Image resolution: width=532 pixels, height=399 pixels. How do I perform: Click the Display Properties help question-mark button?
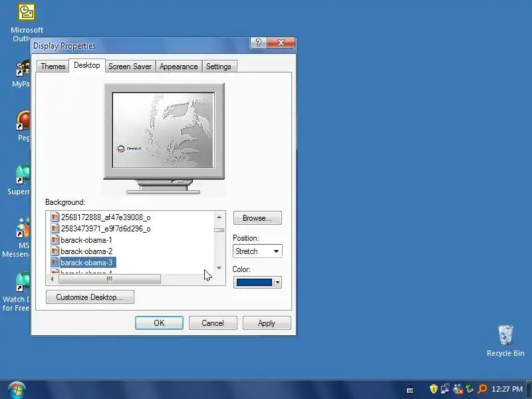pos(259,43)
